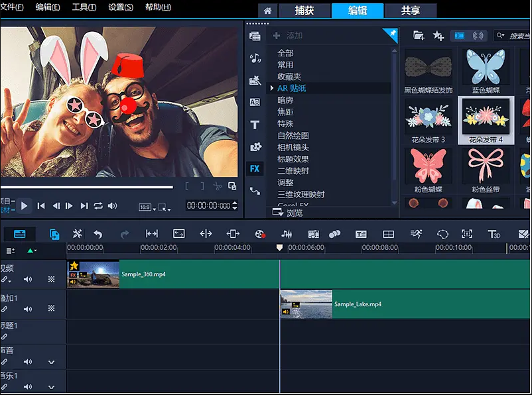Click the Motion tracking runner icon
The image size is (532, 395).
coord(416,234)
